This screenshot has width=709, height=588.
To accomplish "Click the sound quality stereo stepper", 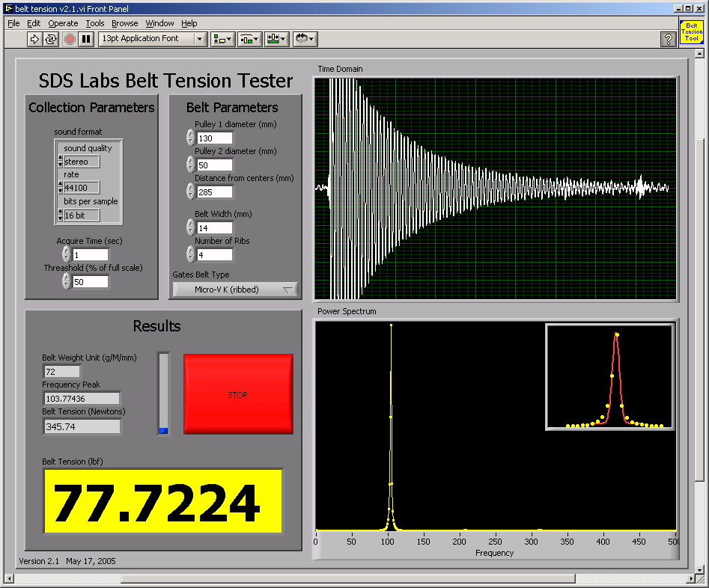I will coord(61,162).
